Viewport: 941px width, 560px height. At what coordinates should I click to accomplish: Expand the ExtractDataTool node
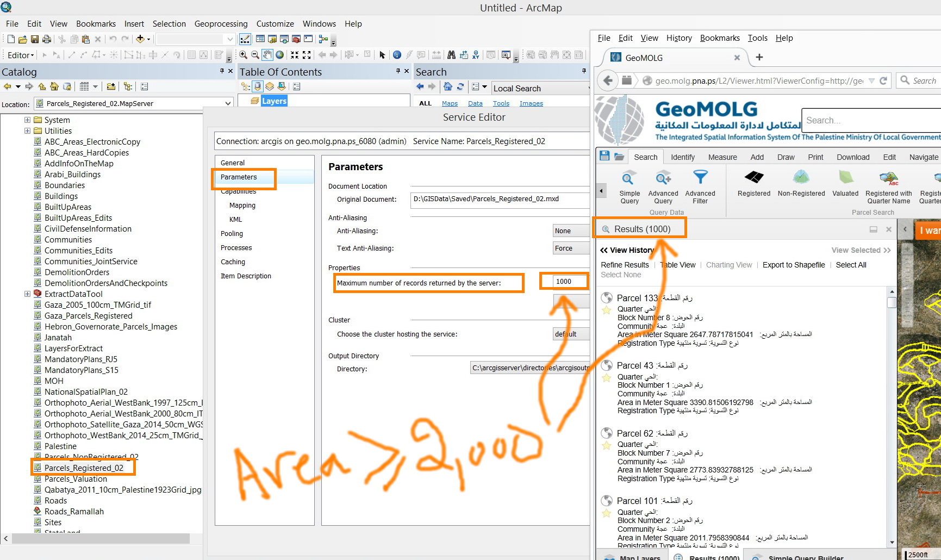[x=27, y=294]
